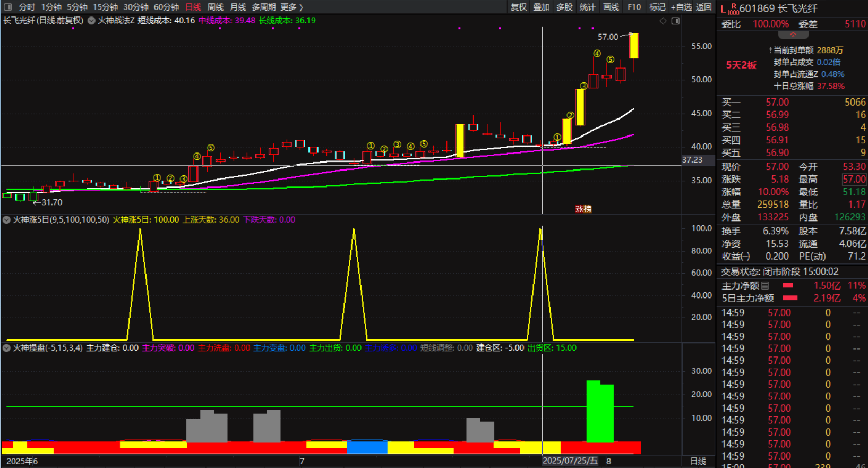Click the 当前封单额 info pin icon
The image size is (868, 468).
click(770, 50)
